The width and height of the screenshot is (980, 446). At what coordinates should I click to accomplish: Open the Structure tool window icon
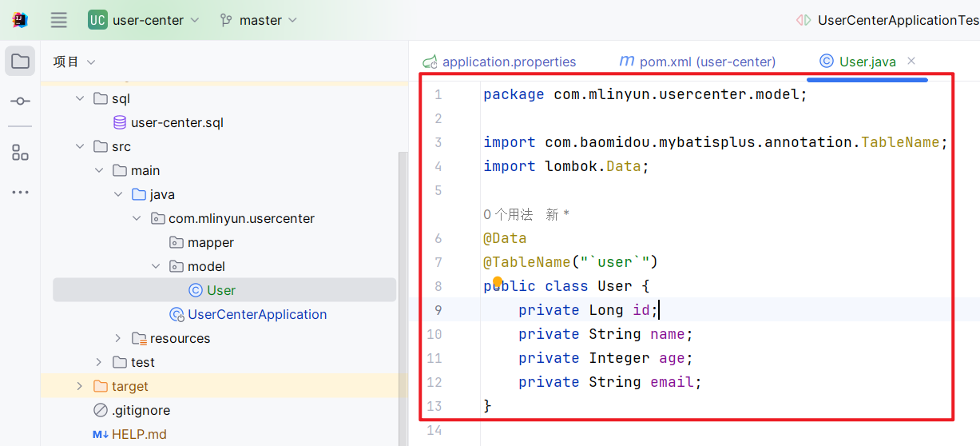point(20,153)
